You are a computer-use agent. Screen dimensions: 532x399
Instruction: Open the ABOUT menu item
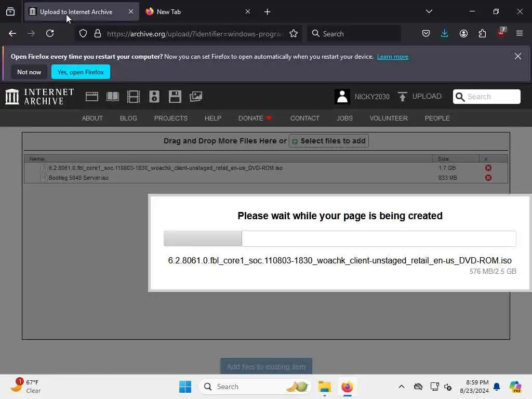92,118
